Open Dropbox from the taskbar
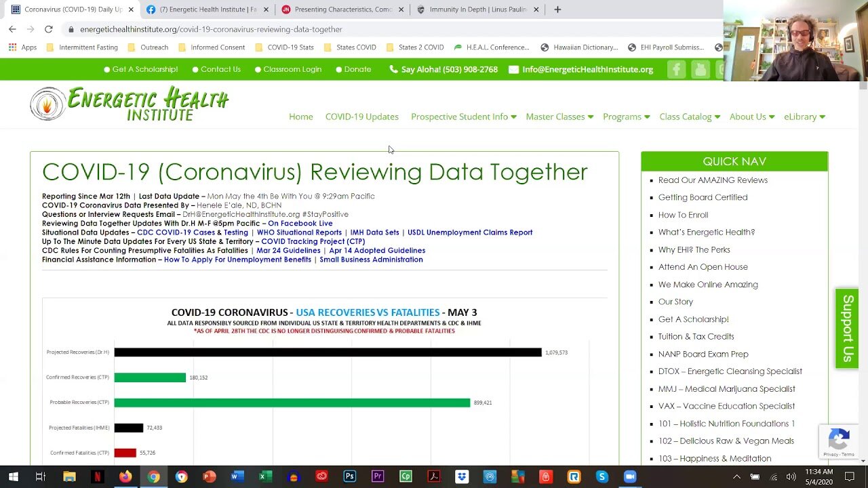Viewport: 868px width, 488px height. coord(462,476)
